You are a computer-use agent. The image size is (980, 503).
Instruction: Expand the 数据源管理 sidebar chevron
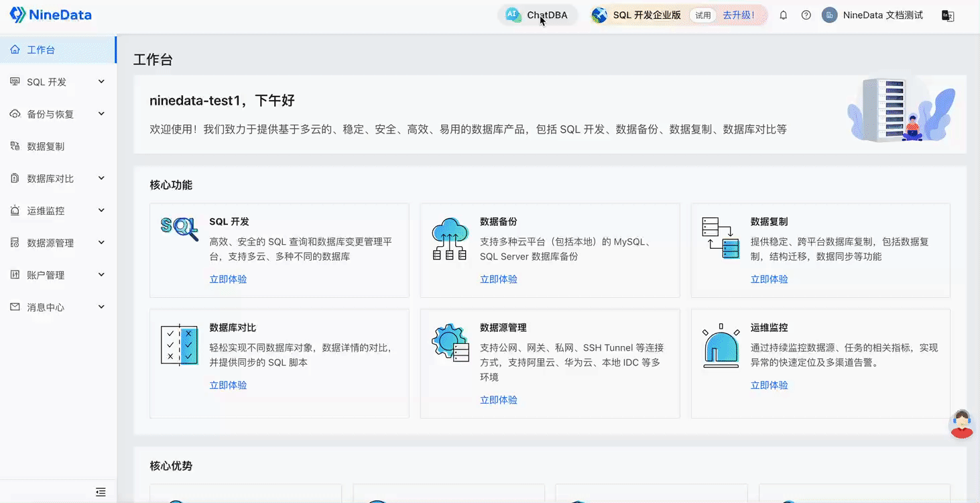101,243
